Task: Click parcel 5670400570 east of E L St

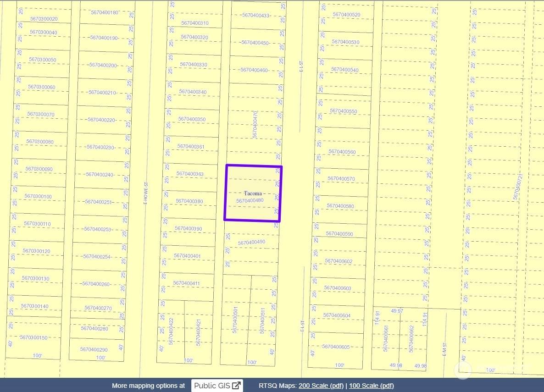Action: coord(341,179)
